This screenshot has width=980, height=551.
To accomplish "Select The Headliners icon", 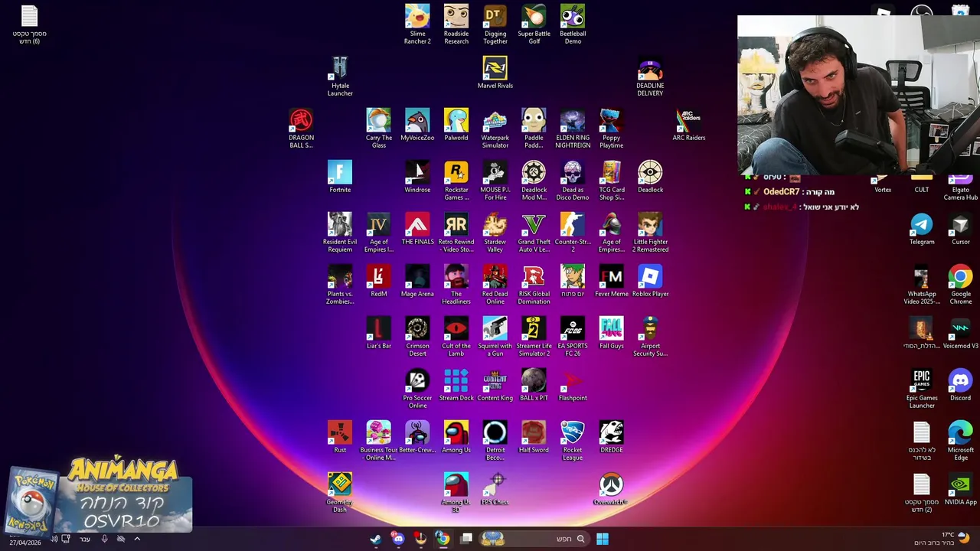I will (x=456, y=285).
